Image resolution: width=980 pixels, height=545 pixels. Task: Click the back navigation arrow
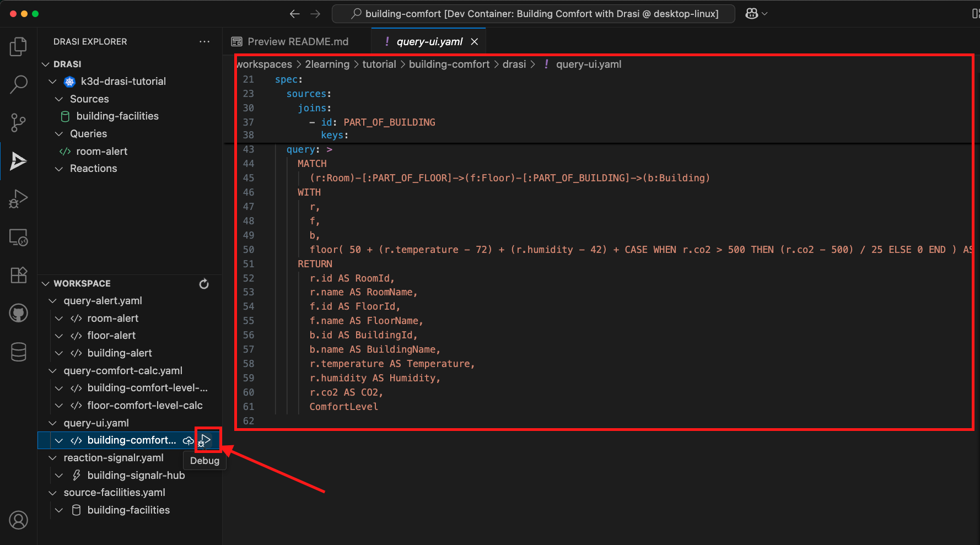[x=294, y=13]
